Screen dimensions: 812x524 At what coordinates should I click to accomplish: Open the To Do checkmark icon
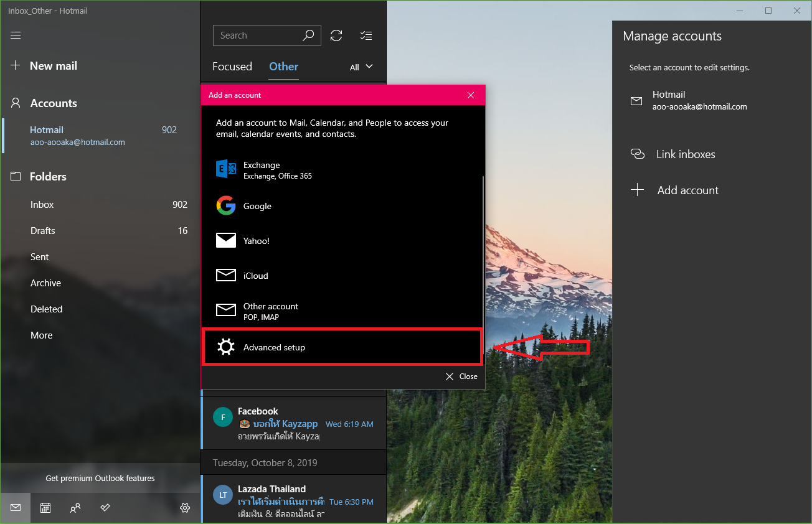(105, 508)
